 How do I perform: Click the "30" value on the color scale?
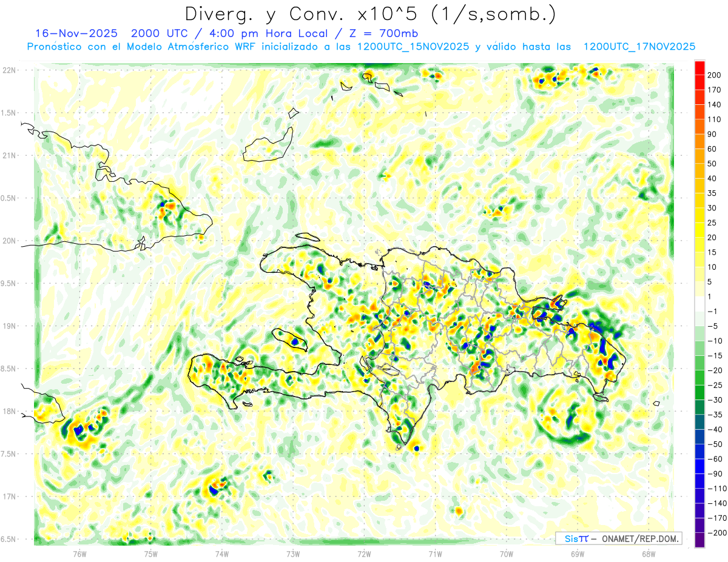click(x=713, y=208)
